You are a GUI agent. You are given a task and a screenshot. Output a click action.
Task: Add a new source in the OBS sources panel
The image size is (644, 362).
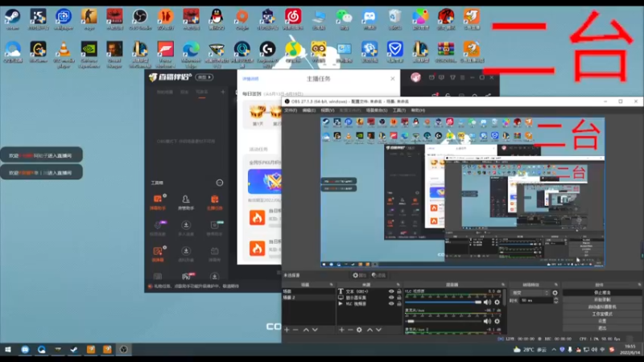[x=341, y=330]
